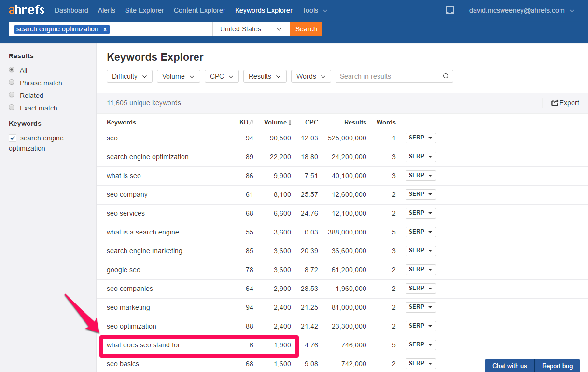Image resolution: width=588 pixels, height=372 pixels.
Task: Open the Results filter dropdown
Action: tap(265, 76)
